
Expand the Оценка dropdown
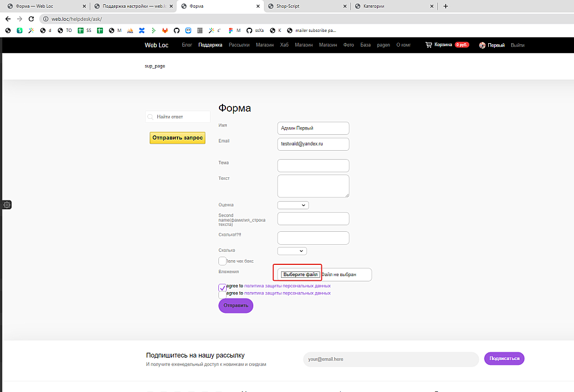pos(293,205)
